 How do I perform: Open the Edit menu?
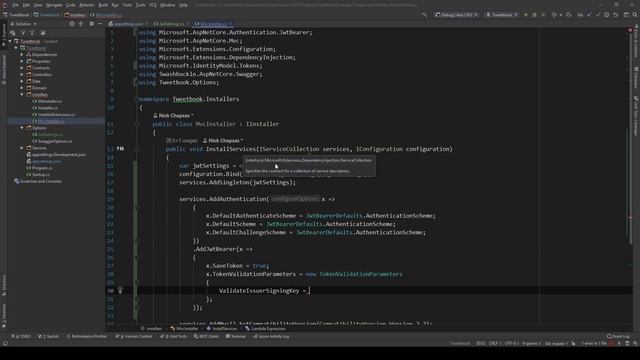26,5
